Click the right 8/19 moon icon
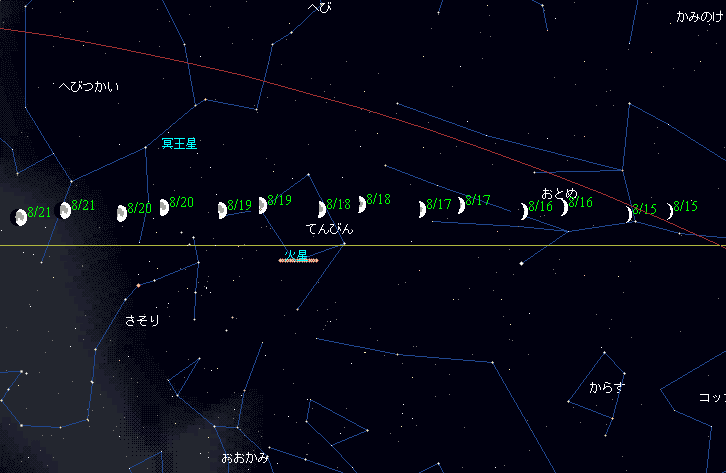 point(263,205)
